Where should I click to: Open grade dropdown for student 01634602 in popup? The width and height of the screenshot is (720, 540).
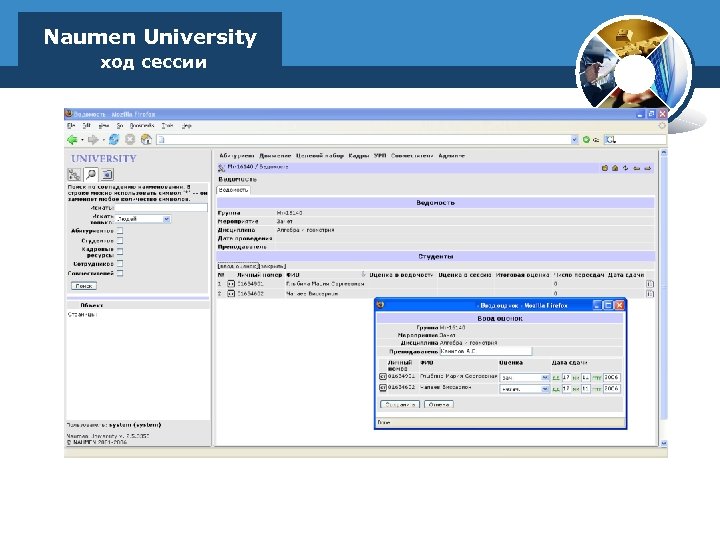point(524,389)
